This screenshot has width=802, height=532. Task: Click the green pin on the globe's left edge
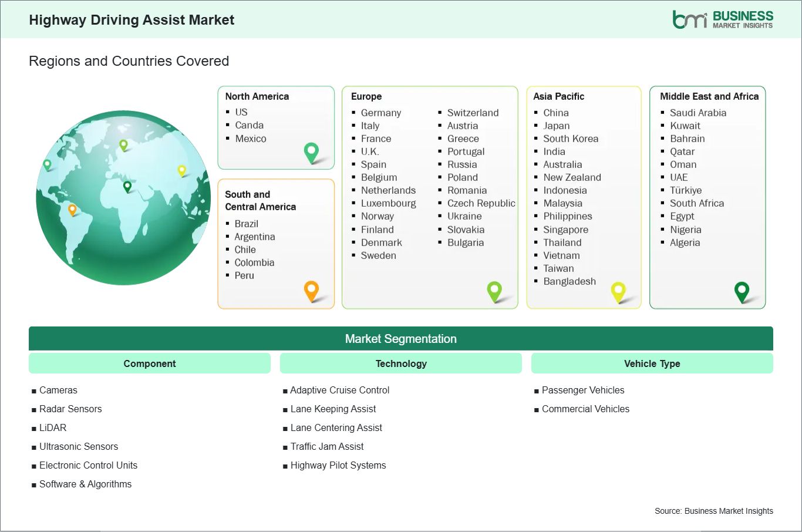coord(48,165)
